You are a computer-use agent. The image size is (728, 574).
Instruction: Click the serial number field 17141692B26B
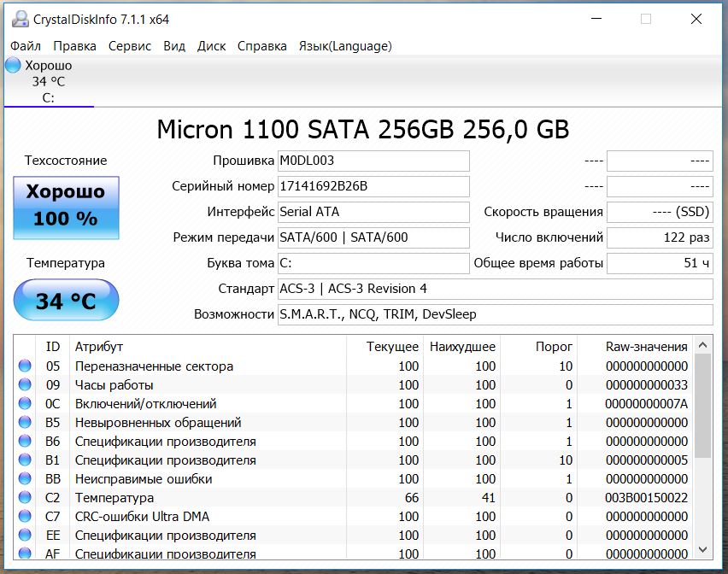coord(373,186)
